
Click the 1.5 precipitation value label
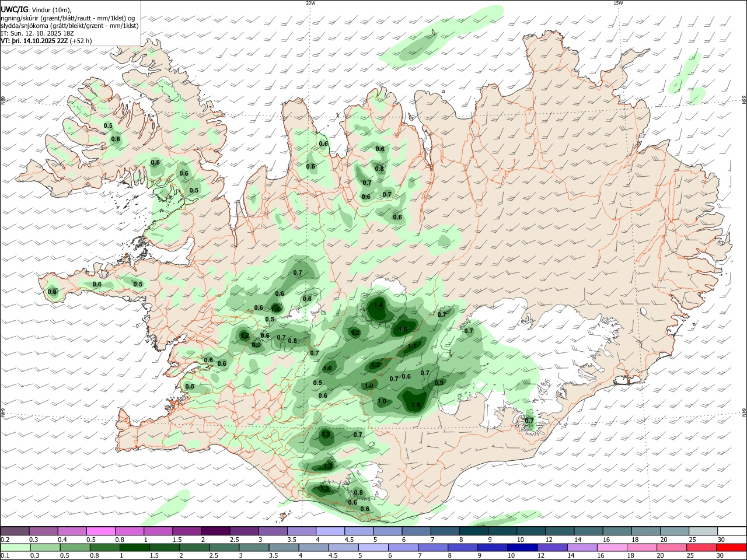(416, 405)
